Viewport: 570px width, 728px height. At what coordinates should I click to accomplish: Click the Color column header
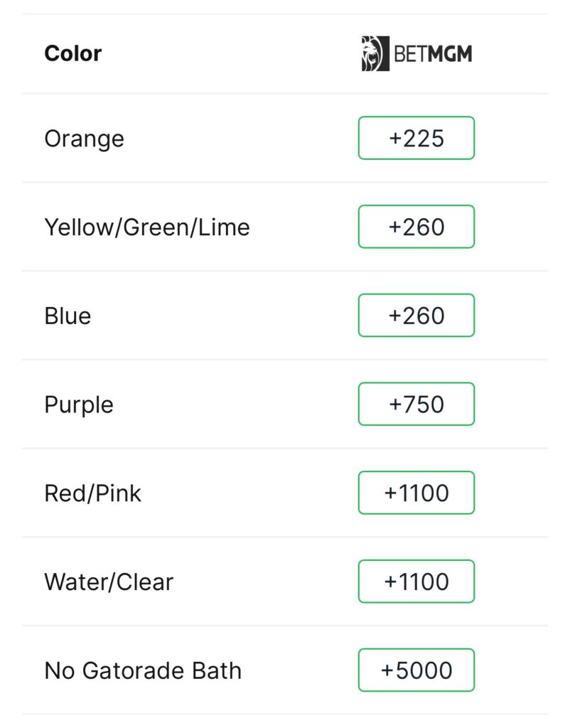click(72, 53)
